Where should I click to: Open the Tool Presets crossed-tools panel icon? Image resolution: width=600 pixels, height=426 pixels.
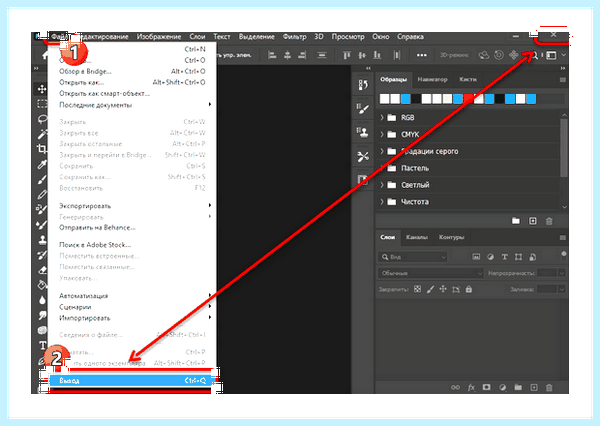363,156
